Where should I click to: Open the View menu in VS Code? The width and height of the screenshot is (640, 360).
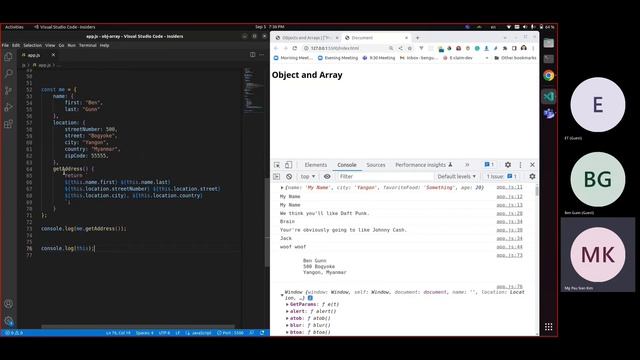pyautogui.click(x=50, y=45)
